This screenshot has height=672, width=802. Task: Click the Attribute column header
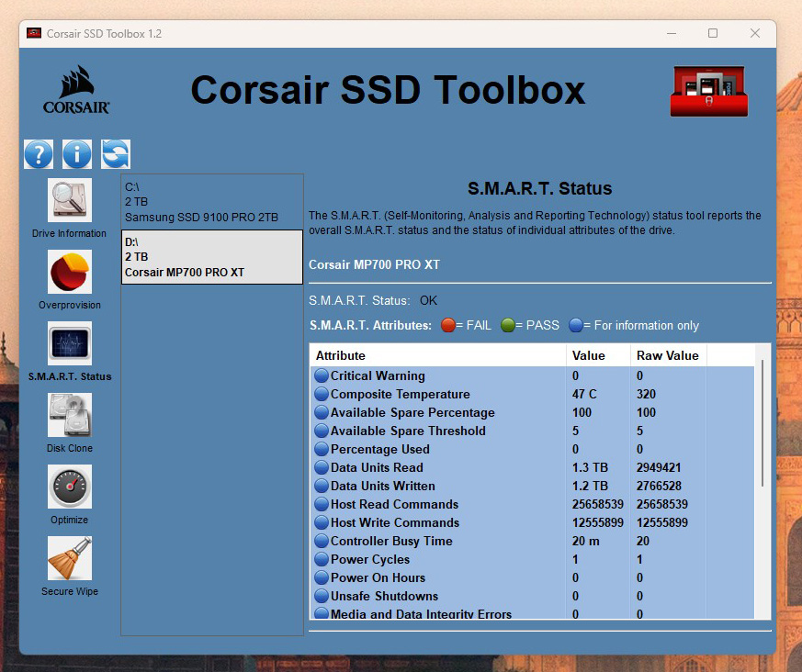[437, 355]
